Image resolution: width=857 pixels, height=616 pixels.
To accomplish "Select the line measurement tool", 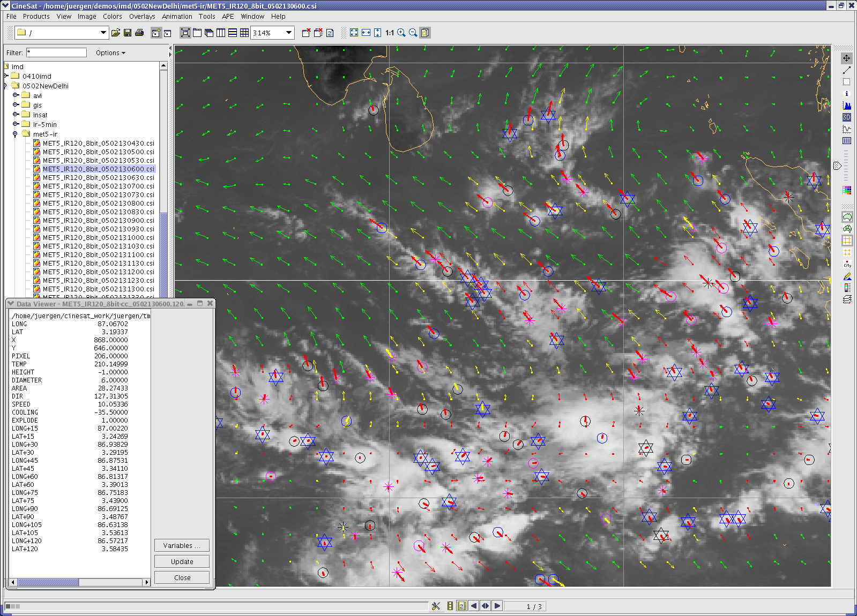I will [847, 70].
